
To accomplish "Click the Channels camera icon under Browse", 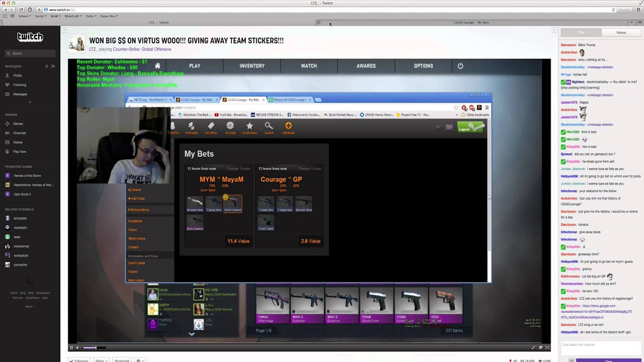I will (8, 133).
